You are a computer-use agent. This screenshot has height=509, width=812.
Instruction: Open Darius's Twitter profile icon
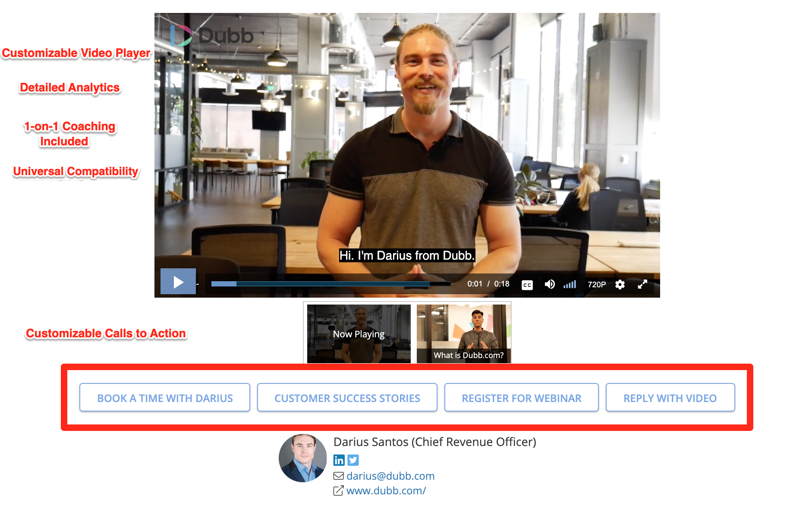tap(353, 460)
